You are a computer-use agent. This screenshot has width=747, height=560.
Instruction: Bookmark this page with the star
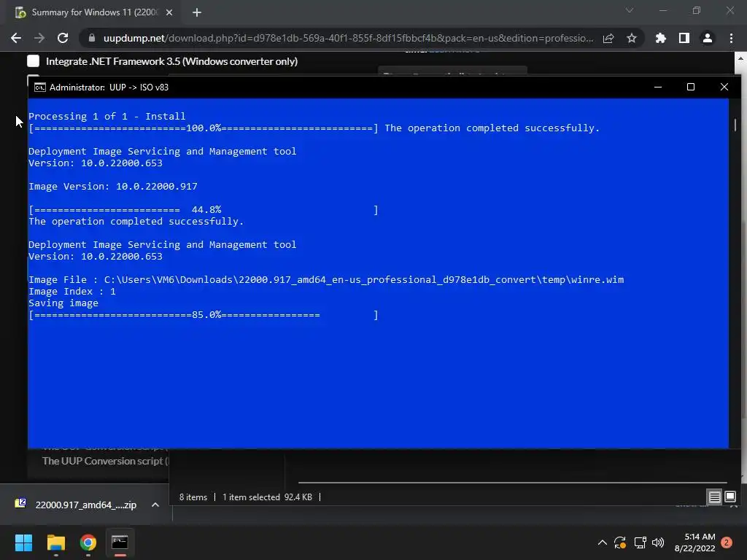(632, 38)
